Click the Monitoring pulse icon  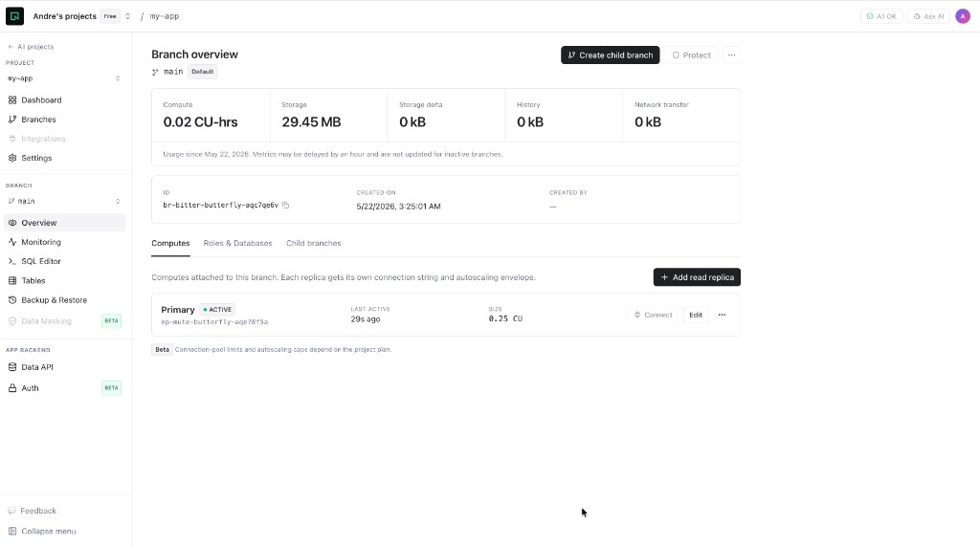(x=12, y=242)
